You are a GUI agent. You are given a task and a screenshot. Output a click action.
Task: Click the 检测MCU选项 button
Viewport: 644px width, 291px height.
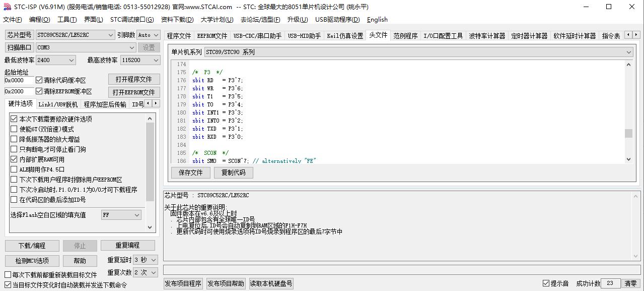[32, 261]
